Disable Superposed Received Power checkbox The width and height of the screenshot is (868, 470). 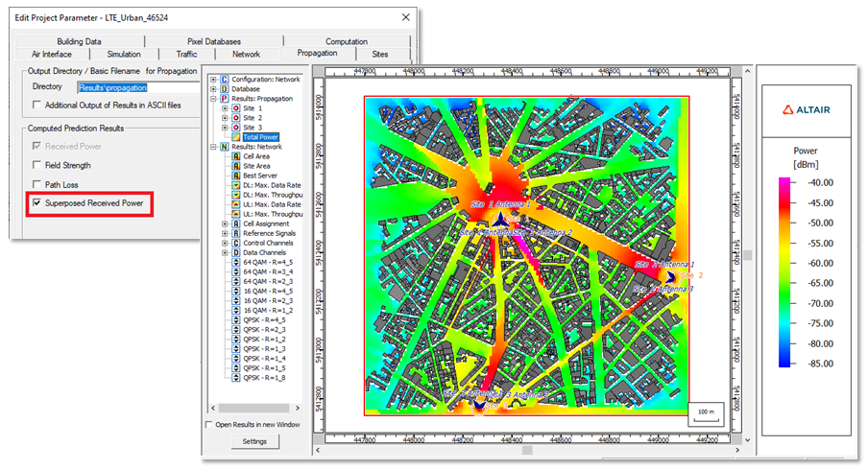click(x=37, y=203)
